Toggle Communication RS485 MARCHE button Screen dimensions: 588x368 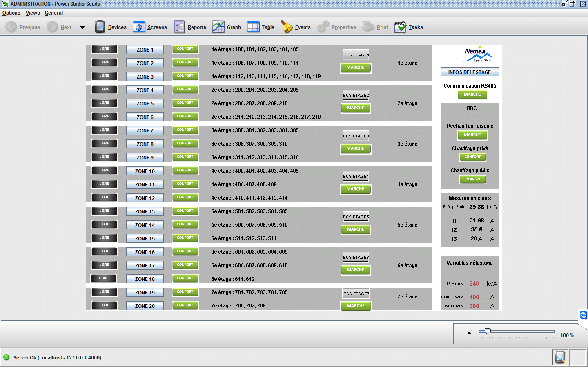pyautogui.click(x=472, y=95)
